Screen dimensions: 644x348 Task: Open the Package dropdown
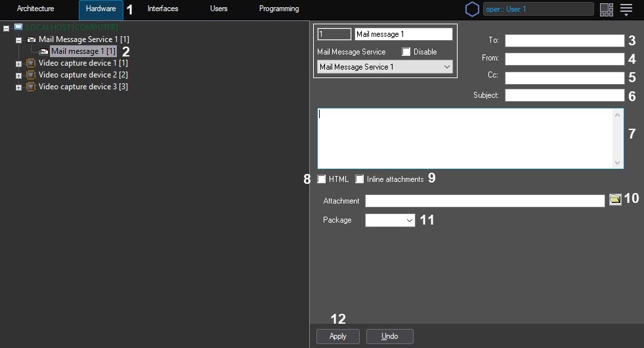pyautogui.click(x=390, y=220)
